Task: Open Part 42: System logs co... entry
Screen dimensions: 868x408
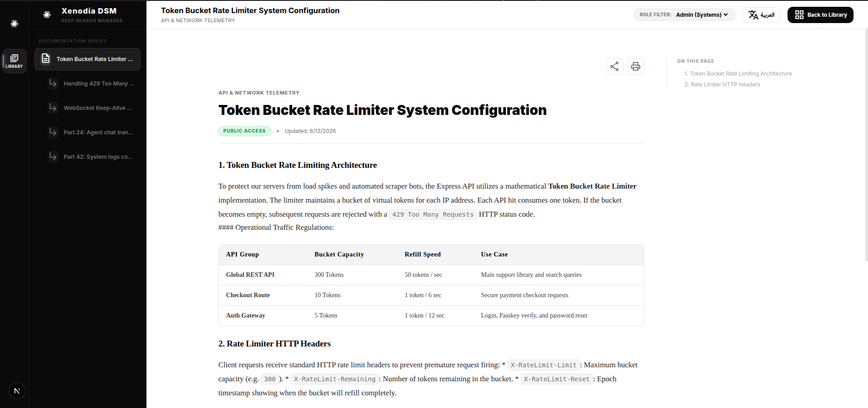Action: pos(91,157)
